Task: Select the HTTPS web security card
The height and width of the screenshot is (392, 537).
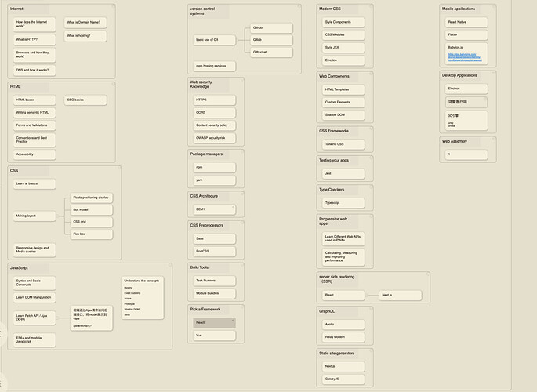Action: tap(213, 100)
